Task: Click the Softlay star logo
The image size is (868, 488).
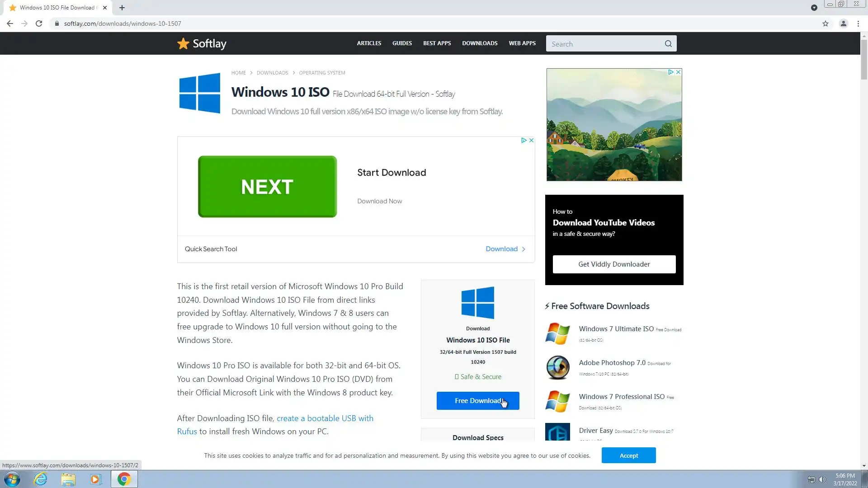Action: pyautogui.click(x=183, y=43)
